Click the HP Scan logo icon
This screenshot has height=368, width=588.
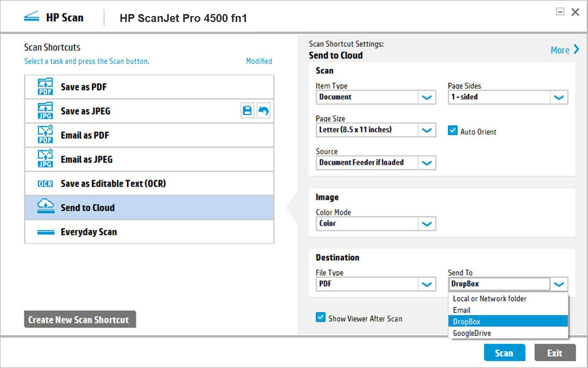pyautogui.click(x=32, y=17)
